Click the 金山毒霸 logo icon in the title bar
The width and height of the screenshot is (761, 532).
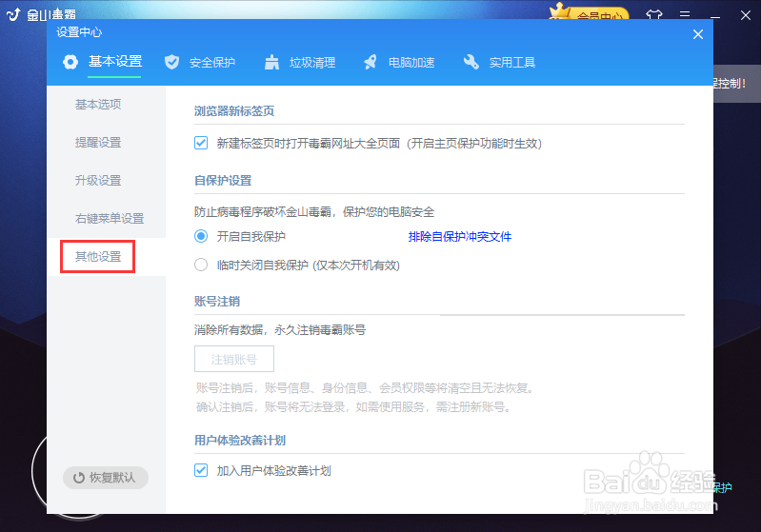click(x=13, y=14)
